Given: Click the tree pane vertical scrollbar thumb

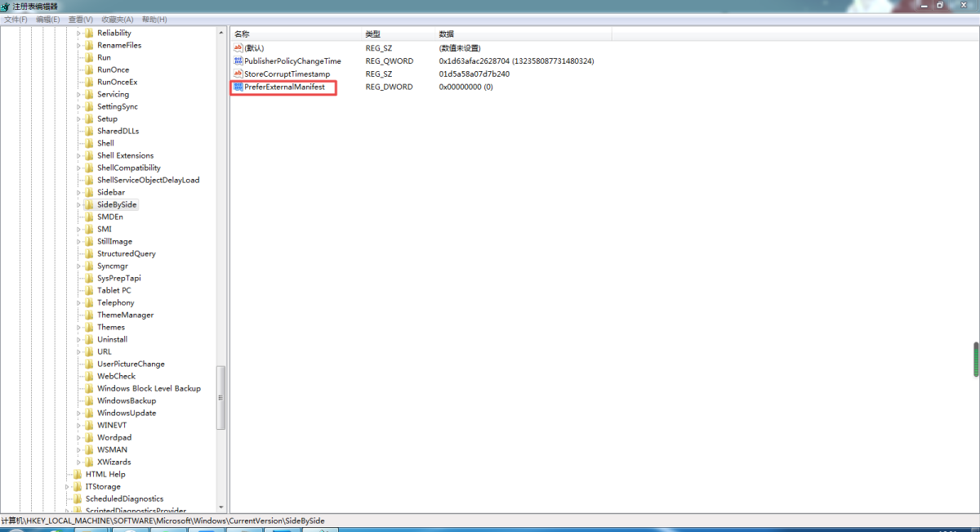Looking at the screenshot, I should pos(220,397).
